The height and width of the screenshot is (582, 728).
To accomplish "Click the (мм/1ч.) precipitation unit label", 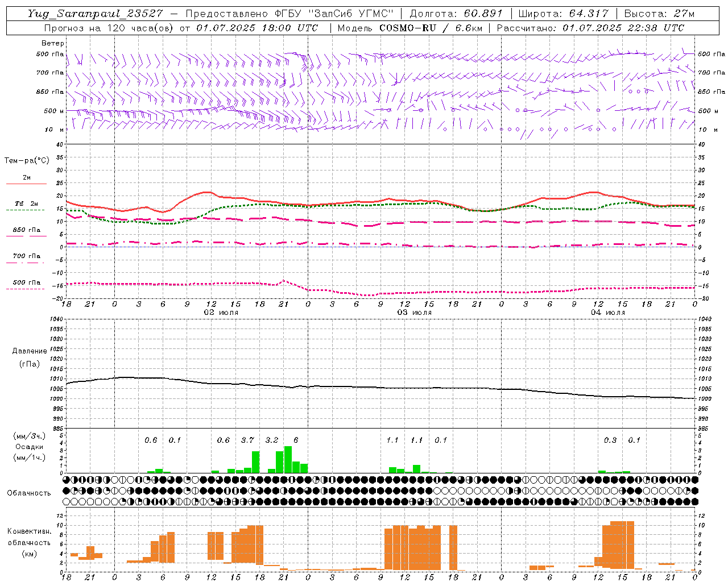I will click(x=29, y=458).
